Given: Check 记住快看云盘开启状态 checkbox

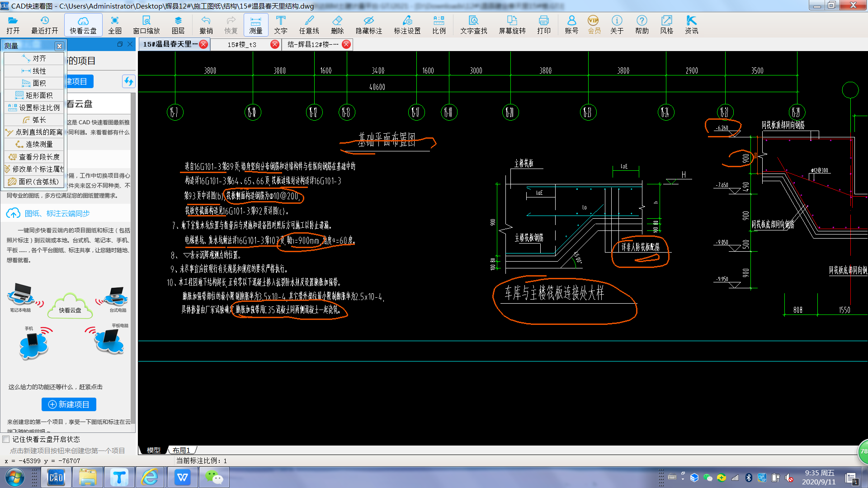Looking at the screenshot, I should (6, 439).
